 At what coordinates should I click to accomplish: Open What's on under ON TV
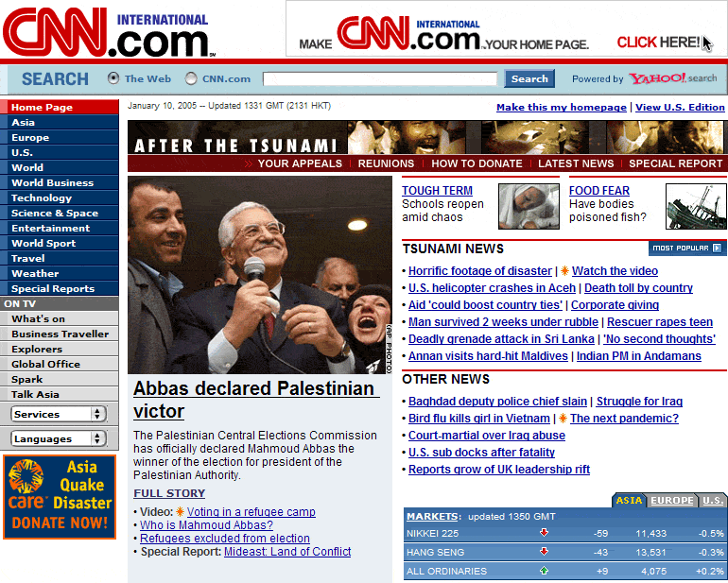pyautogui.click(x=60, y=318)
